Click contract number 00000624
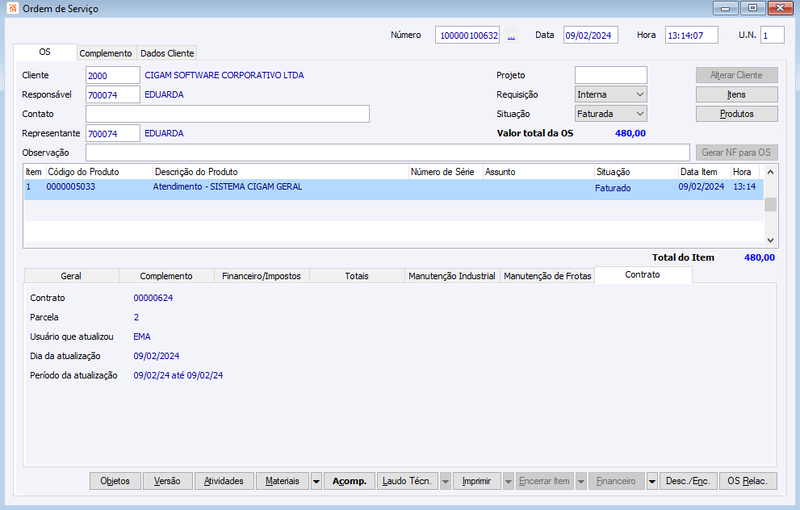The image size is (800, 510). click(153, 298)
